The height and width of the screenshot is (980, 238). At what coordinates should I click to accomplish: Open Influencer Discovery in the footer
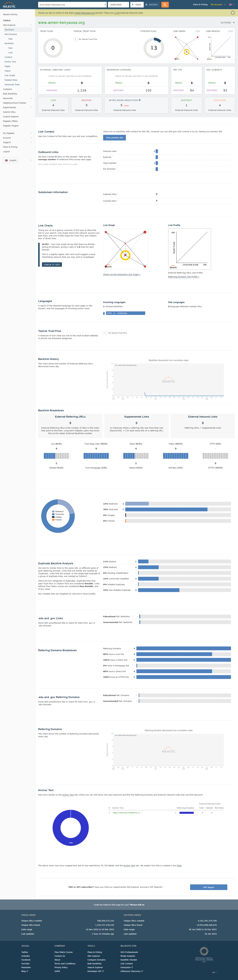[x=132, y=971]
